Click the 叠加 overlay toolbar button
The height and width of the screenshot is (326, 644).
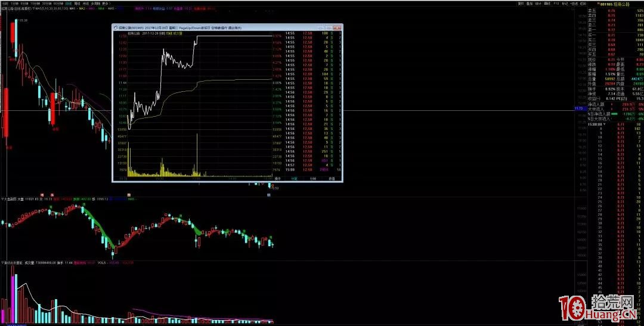[530, 4]
